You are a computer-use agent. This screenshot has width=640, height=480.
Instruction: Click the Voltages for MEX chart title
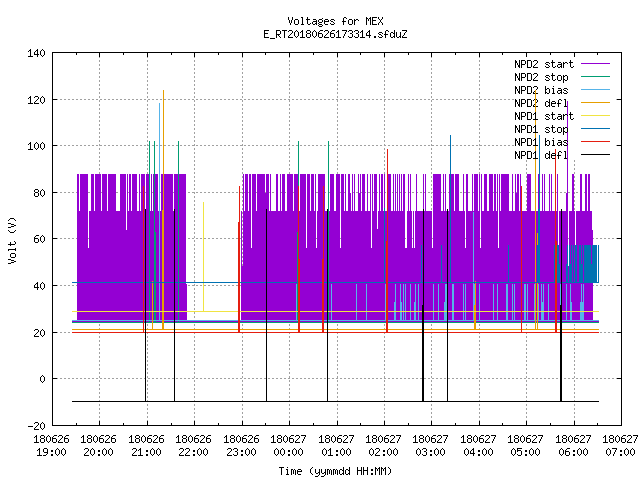point(335,21)
